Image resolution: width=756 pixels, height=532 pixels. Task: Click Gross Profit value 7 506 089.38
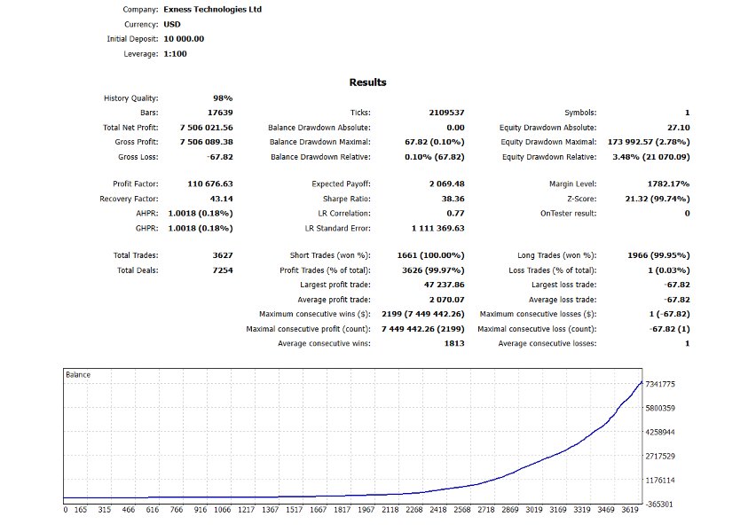pyautogui.click(x=207, y=142)
